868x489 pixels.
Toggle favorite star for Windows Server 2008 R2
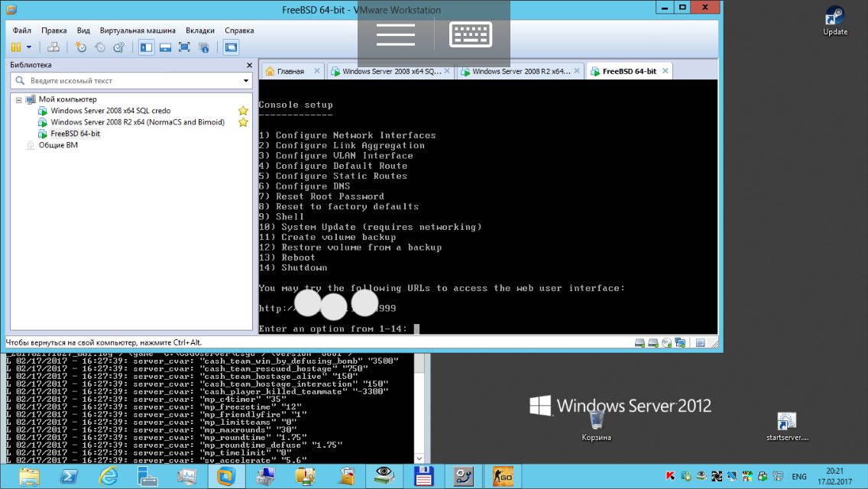pos(243,122)
